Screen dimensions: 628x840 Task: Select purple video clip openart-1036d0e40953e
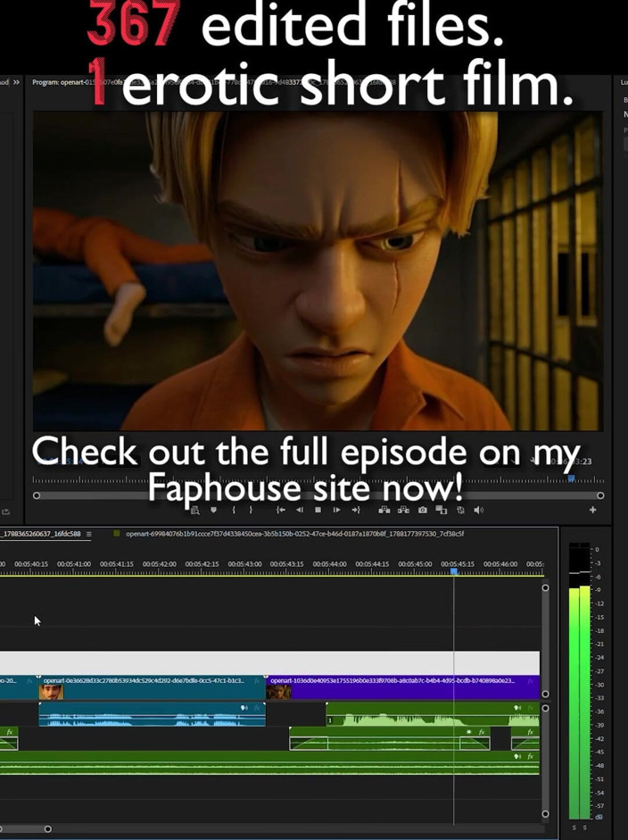(402, 687)
